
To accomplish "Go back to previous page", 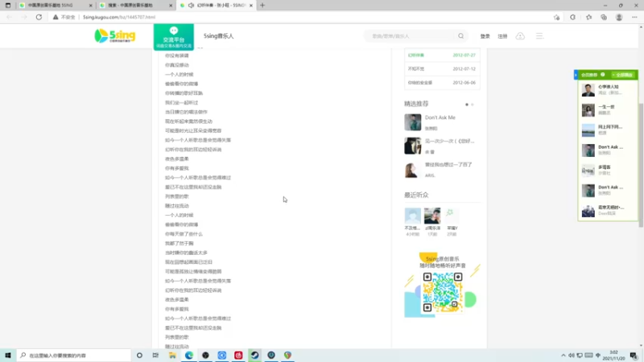I will (x=10, y=17).
